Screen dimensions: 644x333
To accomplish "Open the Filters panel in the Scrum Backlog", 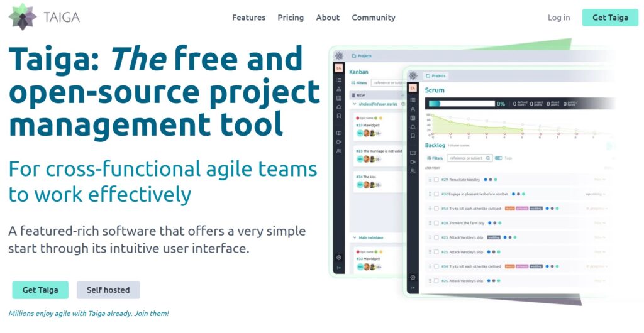I will point(435,158).
